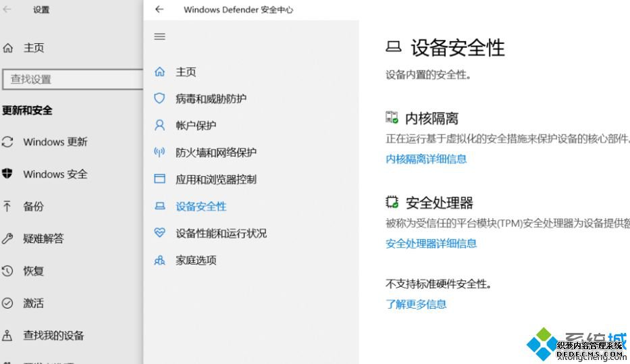Click the laptop icon for 设备安全性
This screenshot has width=630, height=364.
pyautogui.click(x=159, y=206)
